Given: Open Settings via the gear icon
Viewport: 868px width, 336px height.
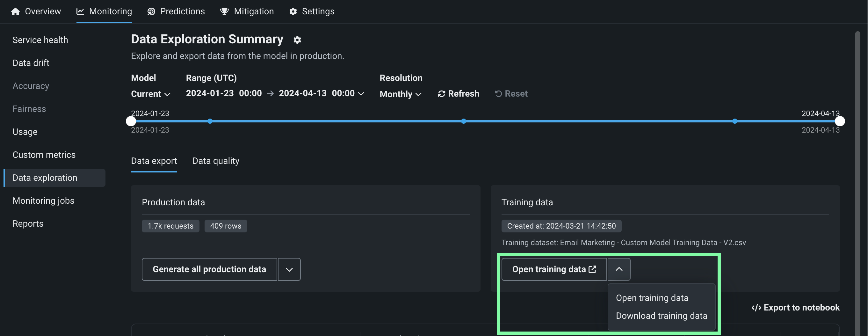Looking at the screenshot, I should (x=293, y=11).
